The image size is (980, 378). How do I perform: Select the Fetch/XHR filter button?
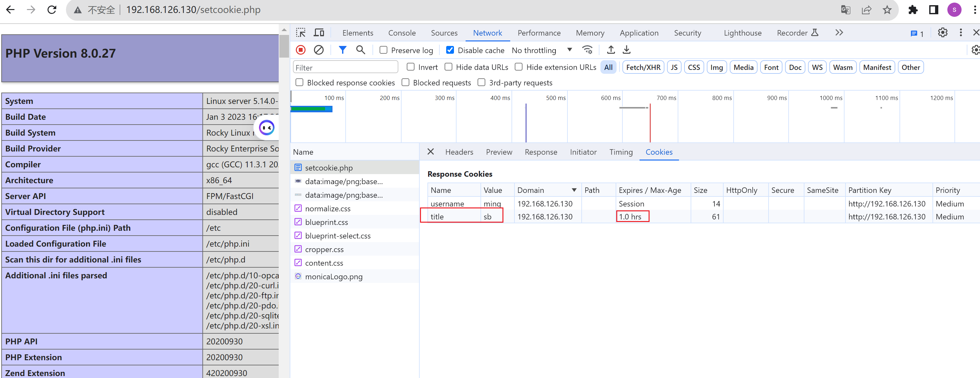coord(643,67)
